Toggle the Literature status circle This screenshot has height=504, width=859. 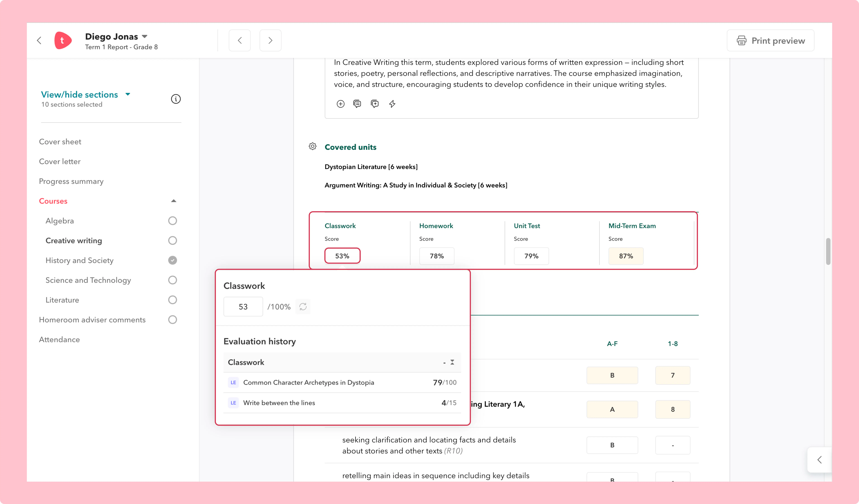(173, 300)
